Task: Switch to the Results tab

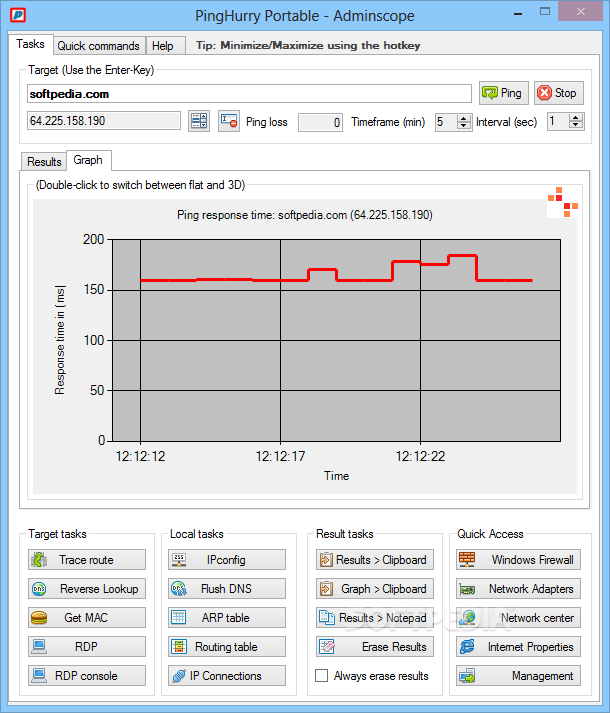Action: coord(44,161)
